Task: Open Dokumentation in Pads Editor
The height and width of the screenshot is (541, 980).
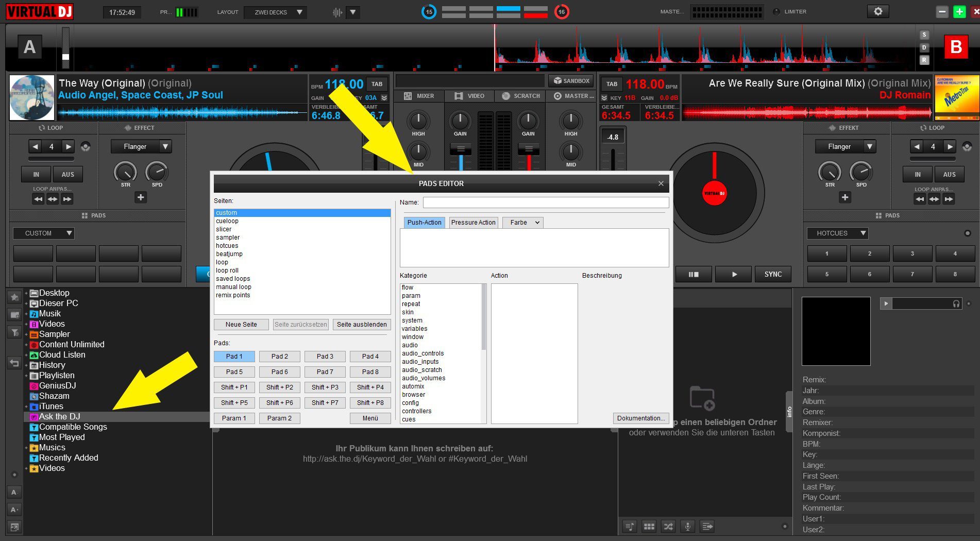Action: [641, 418]
